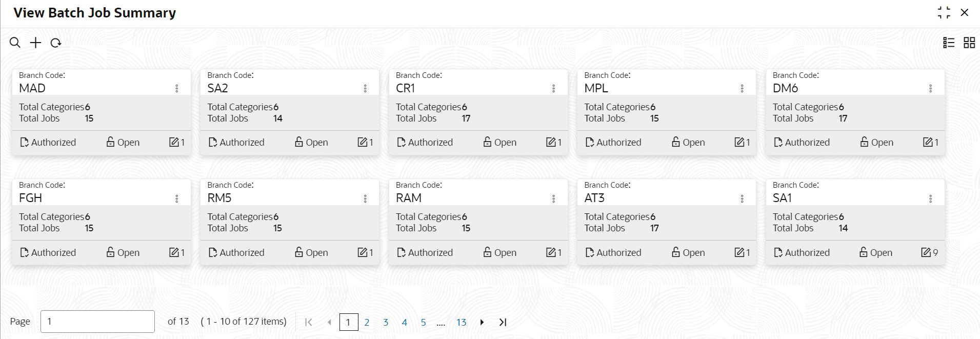The image size is (980, 339).
Task: Click the unlock icon on FGH card
Action: 110,252
